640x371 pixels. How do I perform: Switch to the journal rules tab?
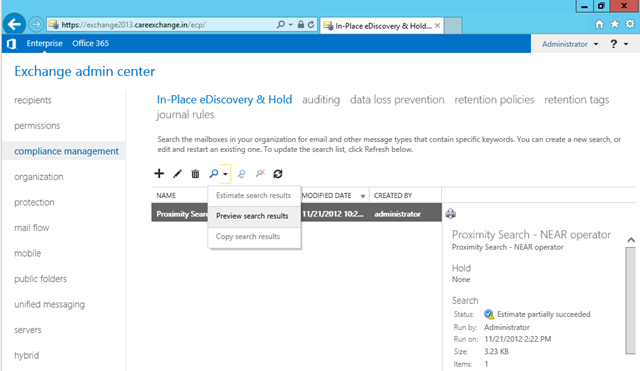(185, 115)
